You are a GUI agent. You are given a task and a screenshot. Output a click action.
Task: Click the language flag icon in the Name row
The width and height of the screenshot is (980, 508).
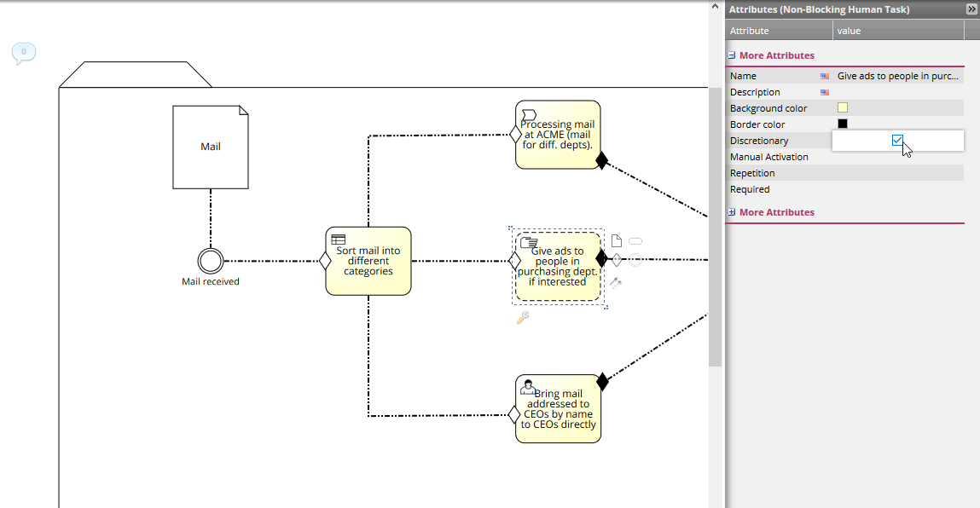point(825,76)
